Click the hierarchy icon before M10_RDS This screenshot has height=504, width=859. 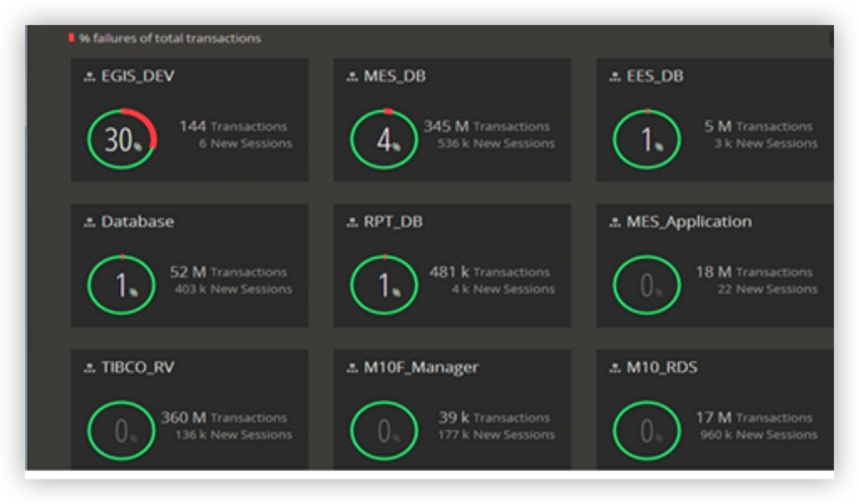pyautogui.click(x=615, y=368)
